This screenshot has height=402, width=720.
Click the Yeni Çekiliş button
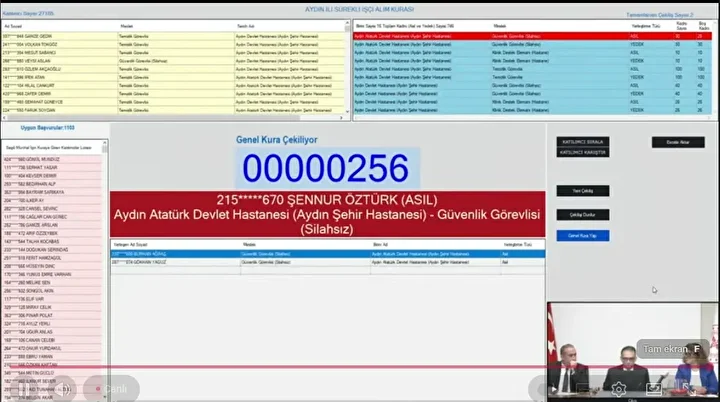pos(582,191)
